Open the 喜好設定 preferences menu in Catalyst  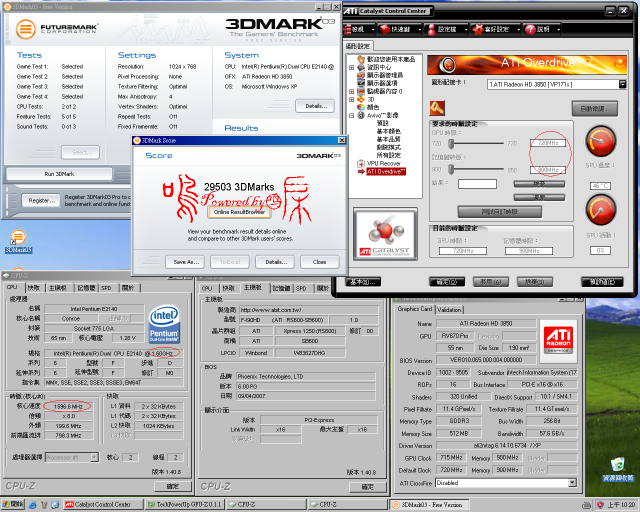[x=491, y=29]
